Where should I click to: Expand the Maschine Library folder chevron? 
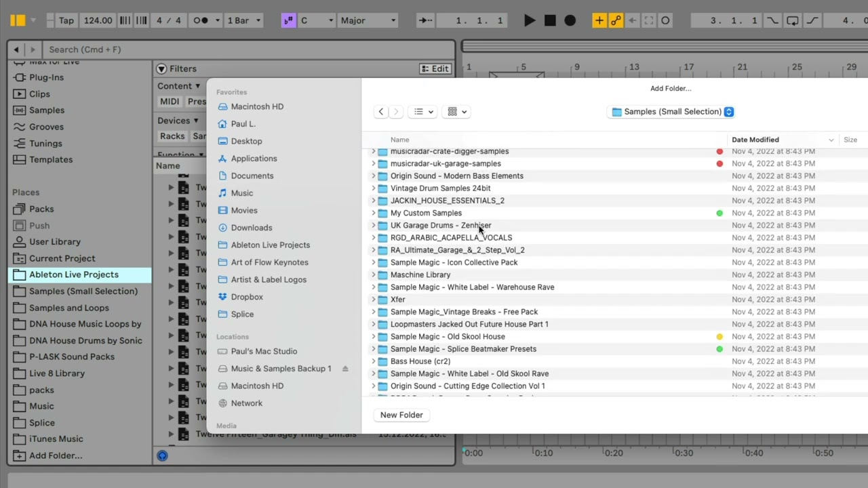coord(373,274)
